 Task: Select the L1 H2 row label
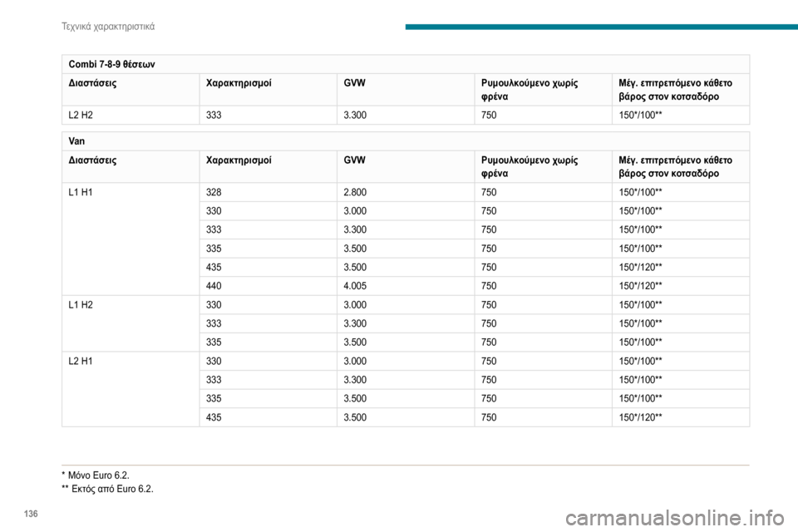[x=81, y=305]
